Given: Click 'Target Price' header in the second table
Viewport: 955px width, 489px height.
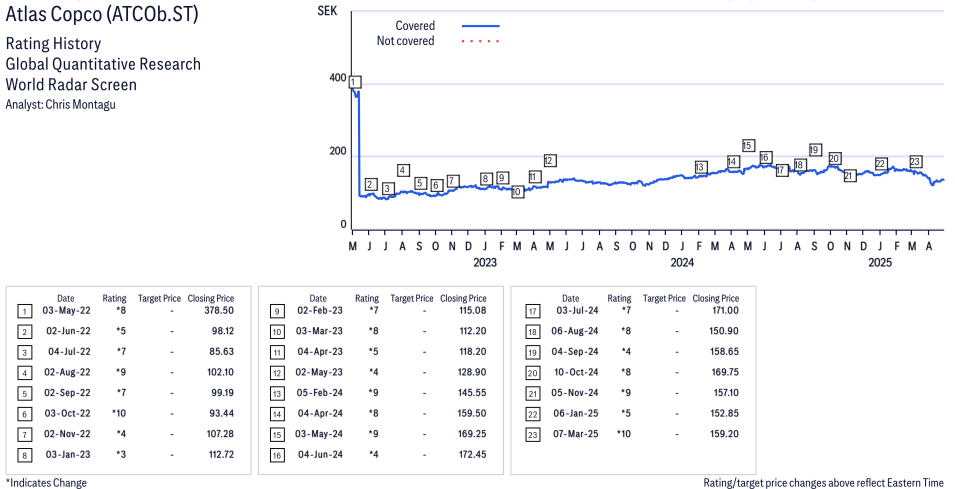Looking at the screenshot, I should click(x=412, y=298).
